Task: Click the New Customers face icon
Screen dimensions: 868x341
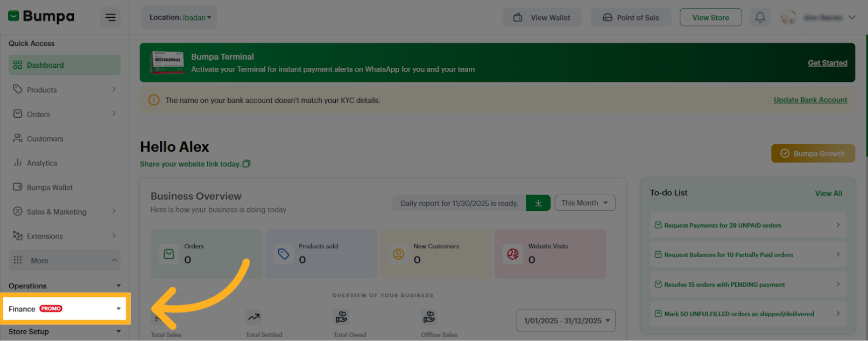Action: [x=399, y=254]
